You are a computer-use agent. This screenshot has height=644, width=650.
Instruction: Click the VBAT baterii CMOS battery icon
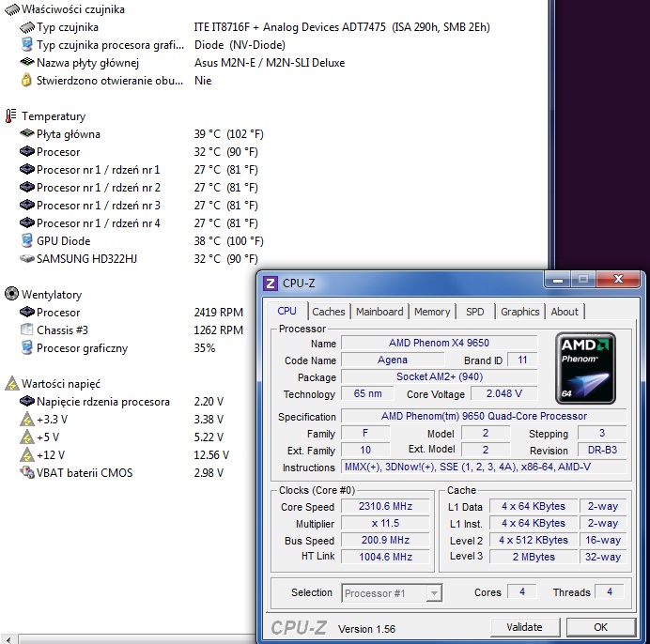click(x=27, y=473)
